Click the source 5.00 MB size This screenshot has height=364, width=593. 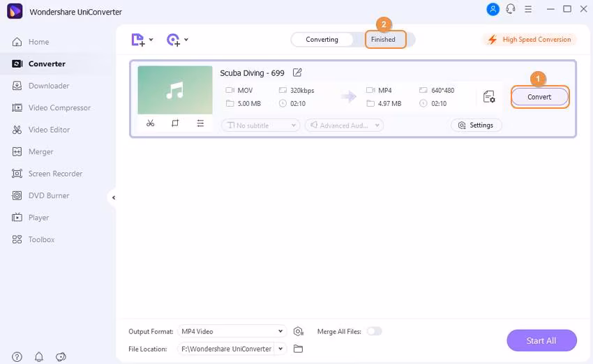[x=249, y=104]
